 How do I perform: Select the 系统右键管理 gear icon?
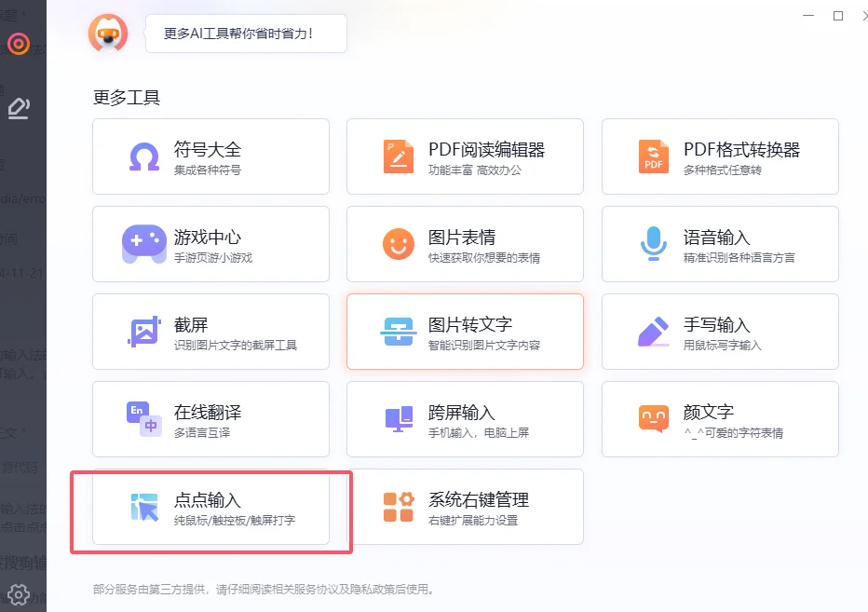[x=399, y=507]
